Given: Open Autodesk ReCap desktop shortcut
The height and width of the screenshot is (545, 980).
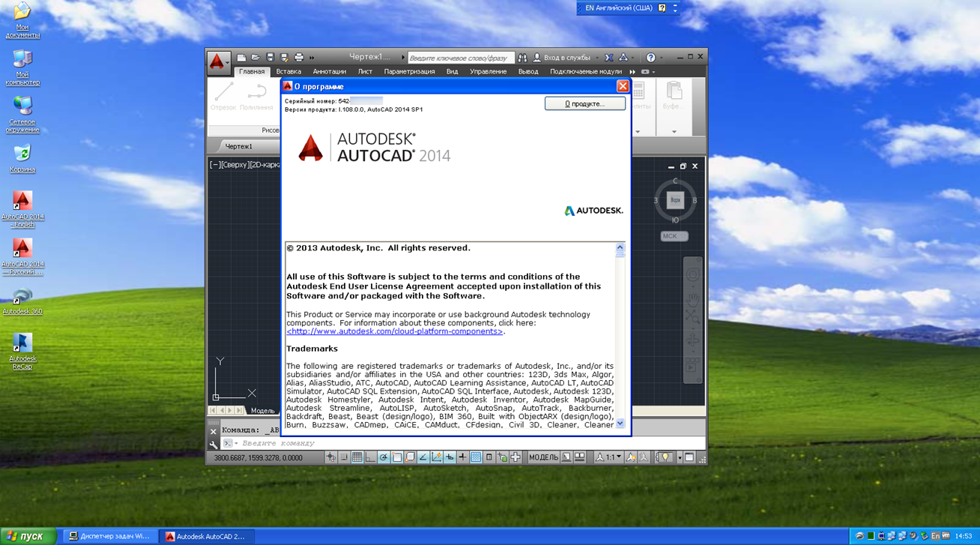Looking at the screenshot, I should click(x=22, y=352).
